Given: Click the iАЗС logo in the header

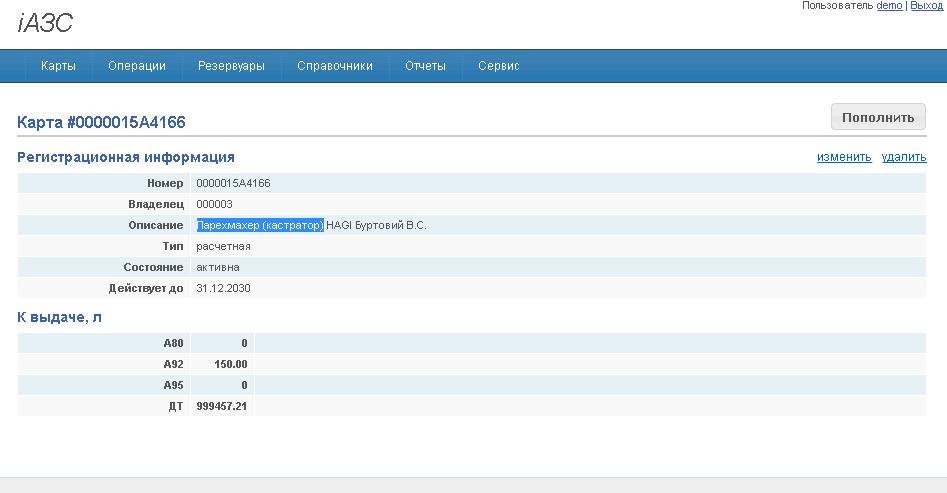Looking at the screenshot, I should pyautogui.click(x=45, y=24).
